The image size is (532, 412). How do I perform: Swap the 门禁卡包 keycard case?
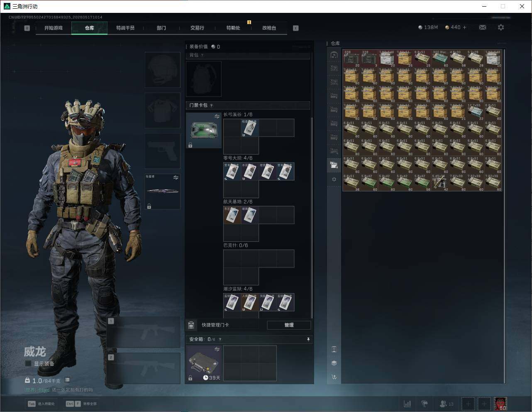[x=217, y=117]
